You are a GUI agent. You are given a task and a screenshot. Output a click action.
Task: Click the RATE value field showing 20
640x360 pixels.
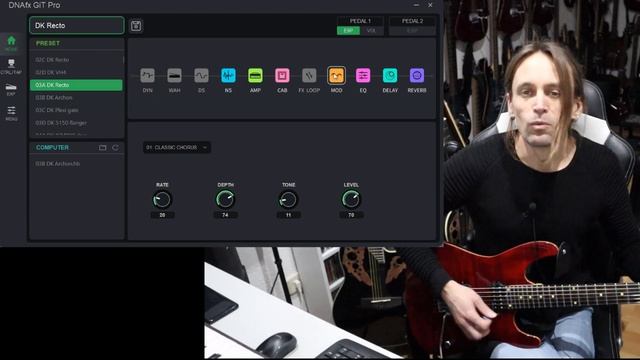pos(162,215)
